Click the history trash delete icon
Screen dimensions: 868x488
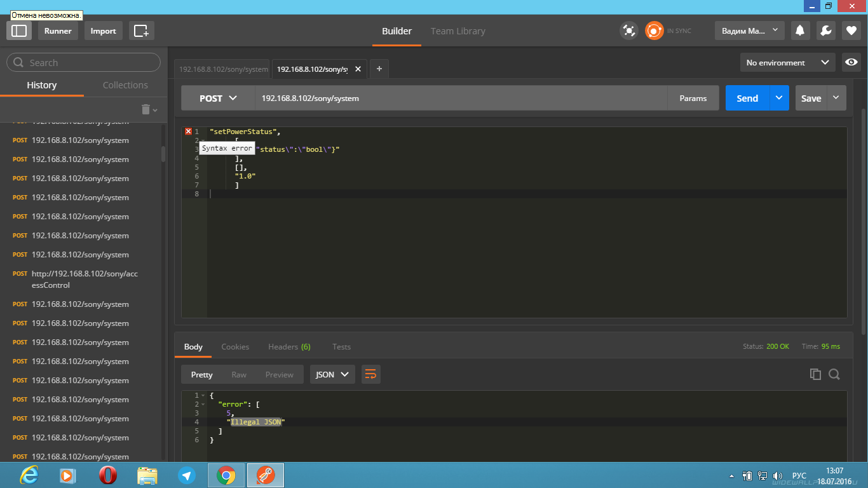(x=146, y=109)
